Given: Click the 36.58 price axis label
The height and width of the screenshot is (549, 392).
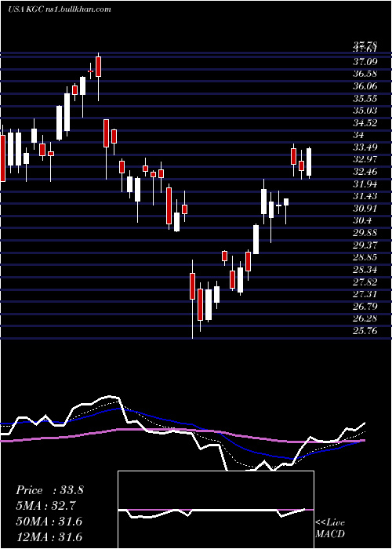Looking at the screenshot, I should [366, 74].
